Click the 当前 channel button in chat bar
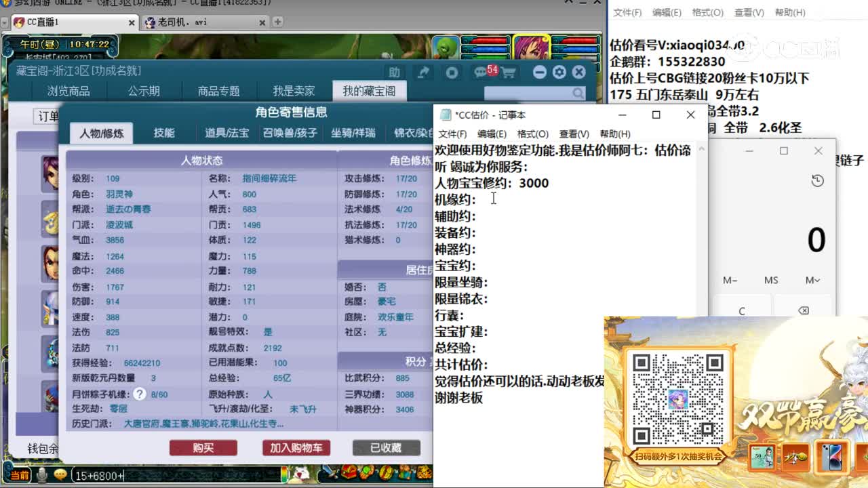The image size is (868, 488). [20, 475]
